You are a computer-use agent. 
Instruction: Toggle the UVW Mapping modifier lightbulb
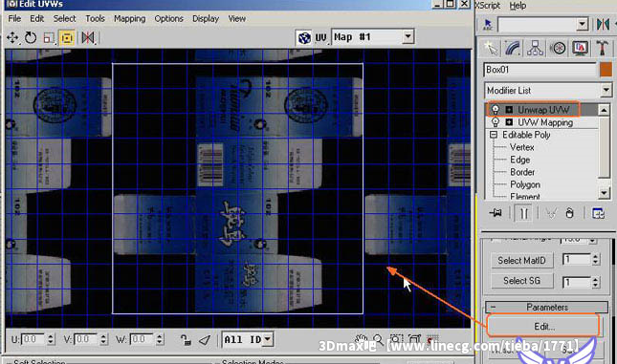[x=495, y=122]
